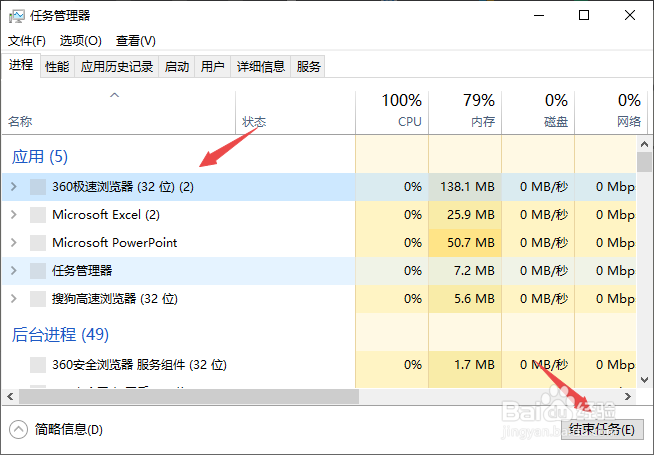Click the horizontal scrollbar thumb
This screenshot has height=455, width=654.
[189, 397]
